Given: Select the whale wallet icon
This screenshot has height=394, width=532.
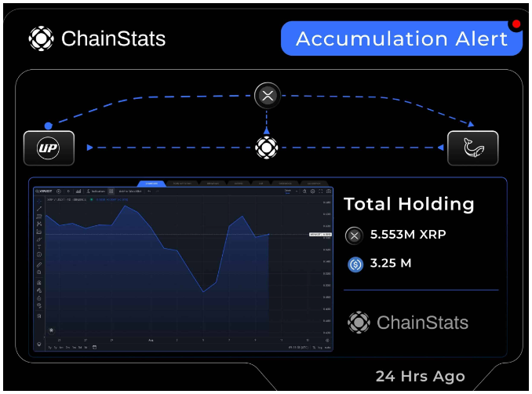Looking at the screenshot, I should 473,148.
